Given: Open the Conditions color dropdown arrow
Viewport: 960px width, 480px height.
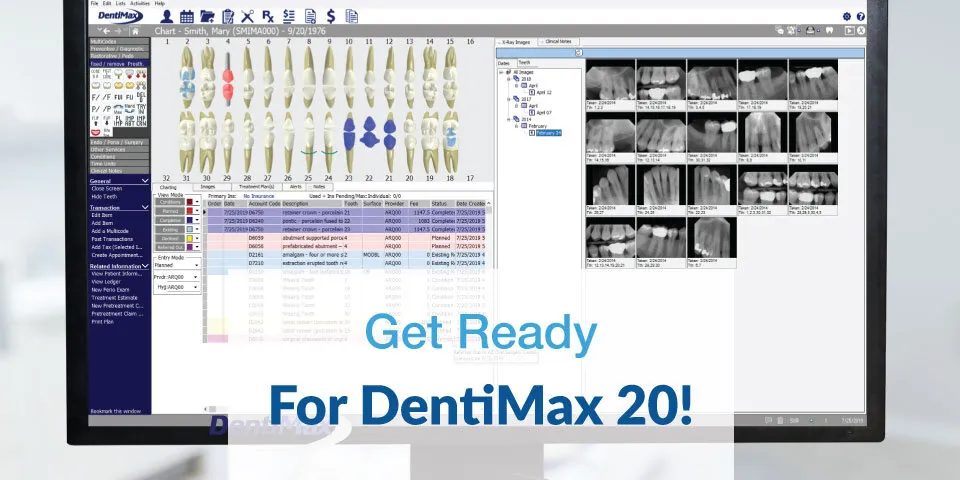Looking at the screenshot, I should point(197,202).
